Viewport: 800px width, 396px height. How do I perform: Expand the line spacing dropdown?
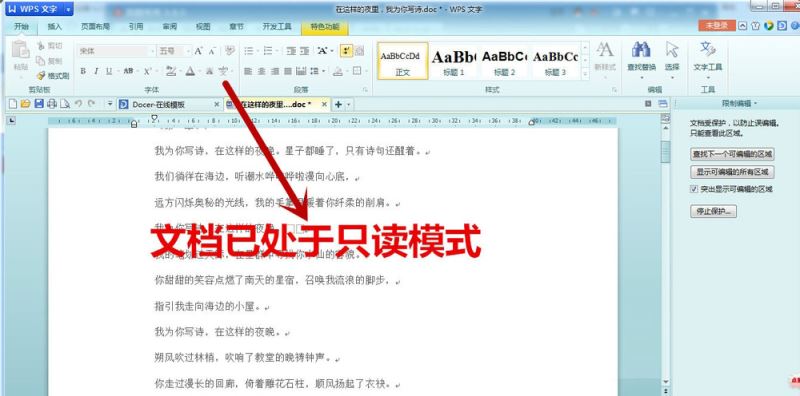(324, 71)
